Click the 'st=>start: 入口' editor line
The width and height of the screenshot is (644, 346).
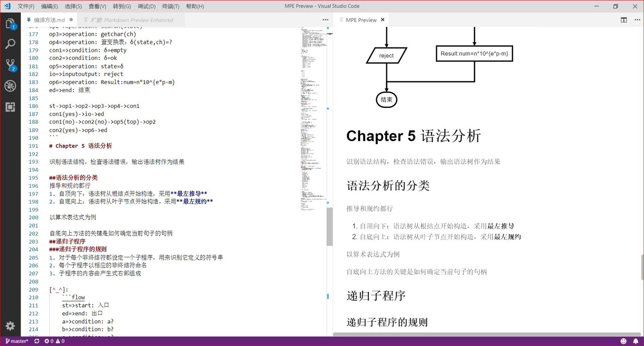click(86, 305)
